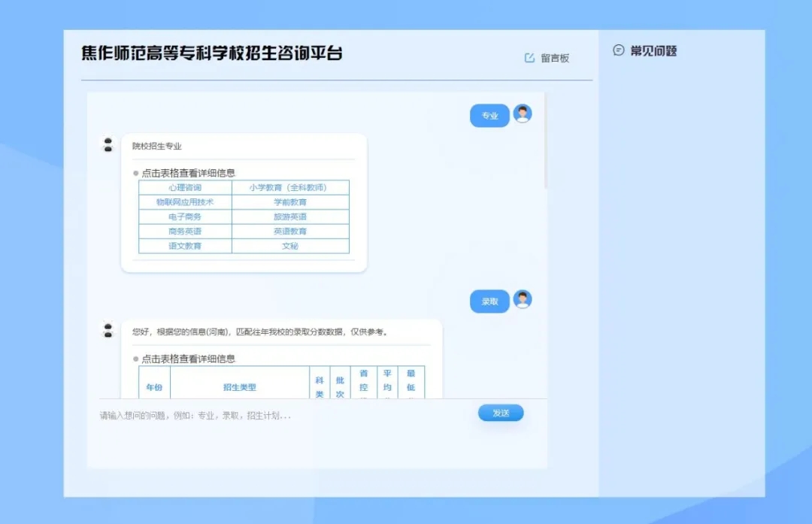Choose the 文秘 major cell
The image size is (812, 524).
click(290, 245)
